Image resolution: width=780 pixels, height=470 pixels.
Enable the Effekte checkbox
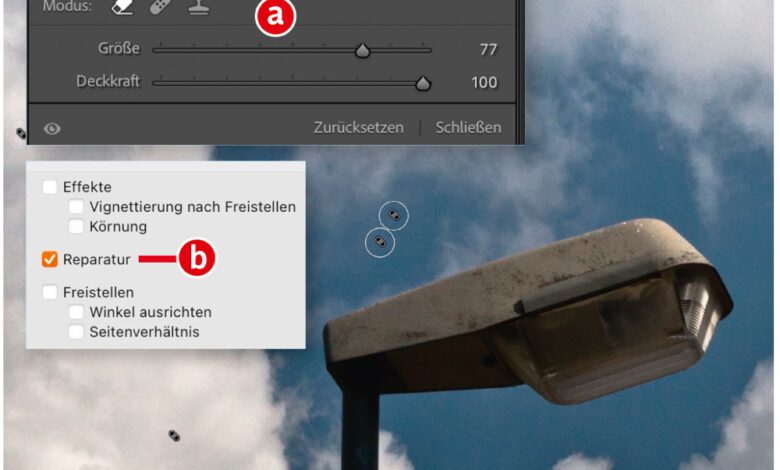click(x=50, y=187)
